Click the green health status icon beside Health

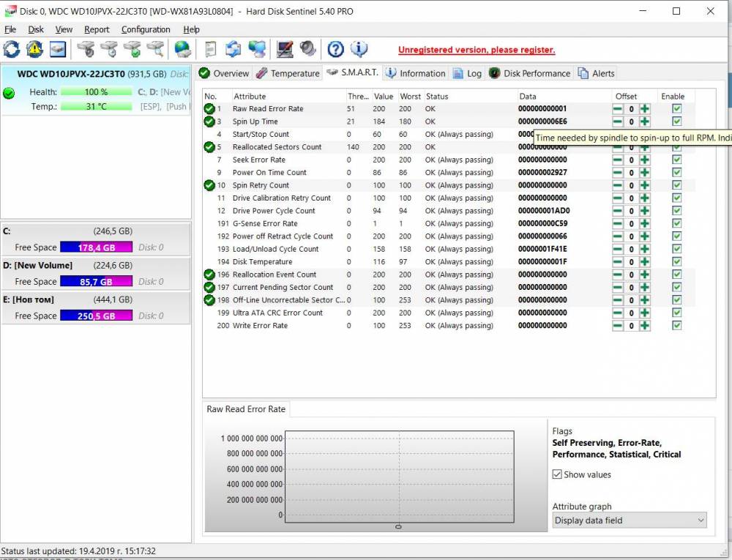[9, 94]
